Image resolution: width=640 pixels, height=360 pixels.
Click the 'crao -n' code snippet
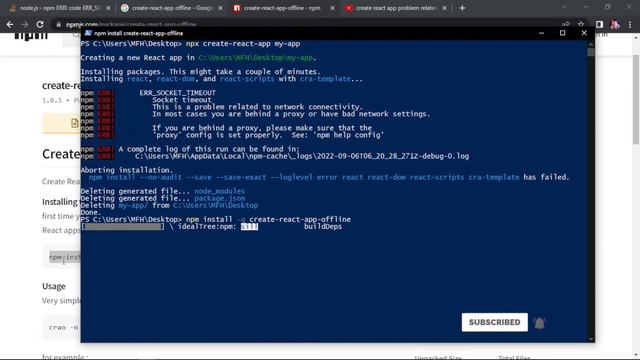(64, 327)
